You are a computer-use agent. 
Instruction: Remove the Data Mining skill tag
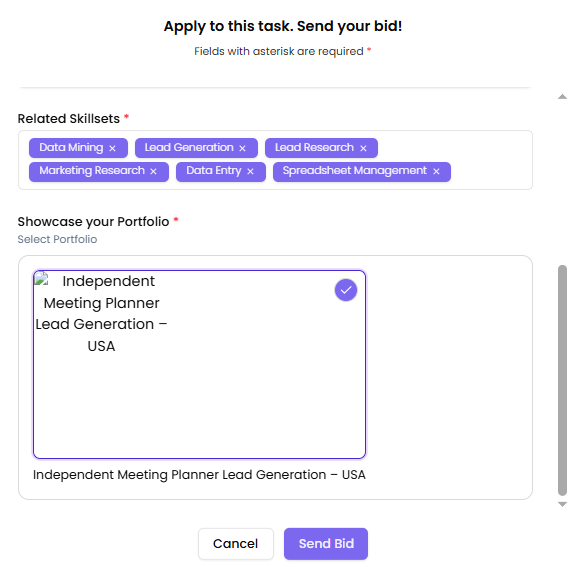coord(112,148)
